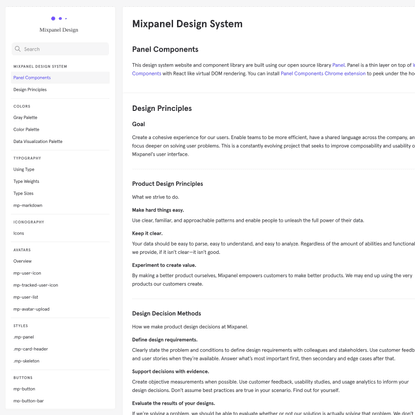Focus the Search input field
Viewport: 415px width, 415px height.
(60, 49)
